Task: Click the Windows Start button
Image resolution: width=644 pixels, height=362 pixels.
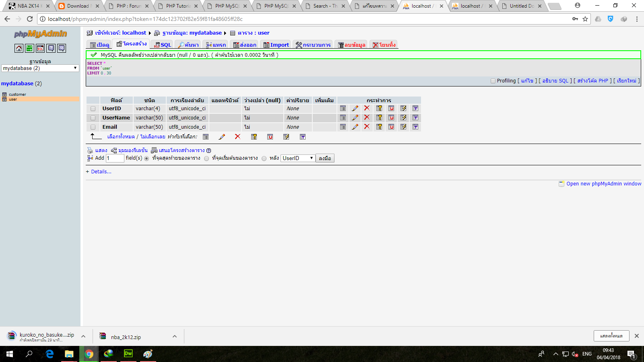Action: point(10,354)
